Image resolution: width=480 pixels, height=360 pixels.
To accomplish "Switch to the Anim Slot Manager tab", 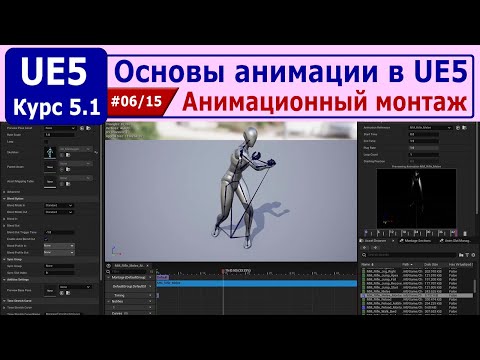I will point(456,241).
